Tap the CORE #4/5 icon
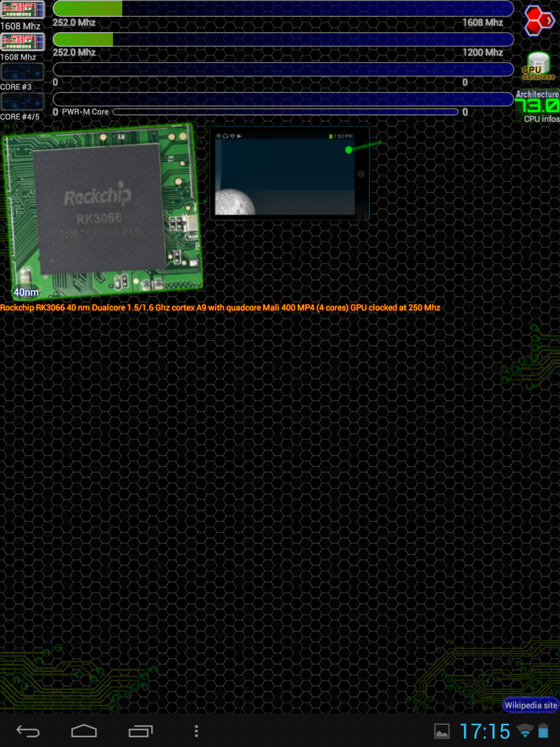560x747 pixels. point(22,101)
